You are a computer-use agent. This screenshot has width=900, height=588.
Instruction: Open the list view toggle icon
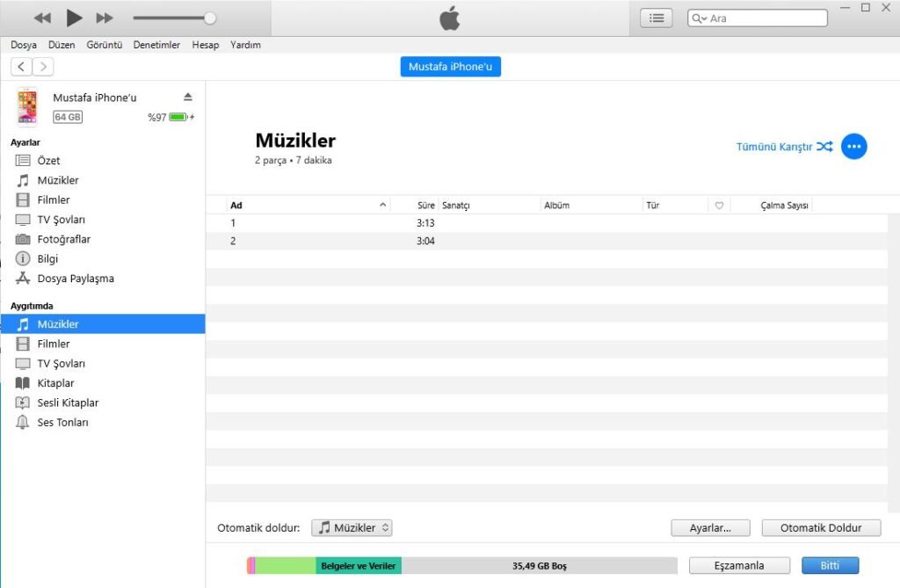point(656,18)
